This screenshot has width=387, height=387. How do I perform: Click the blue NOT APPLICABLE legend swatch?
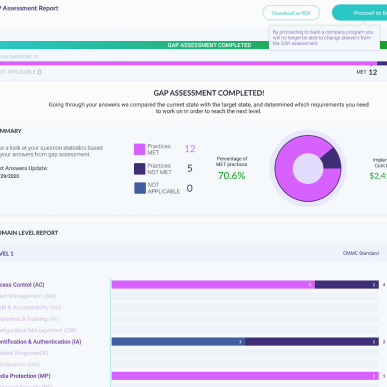pyautogui.click(x=140, y=188)
